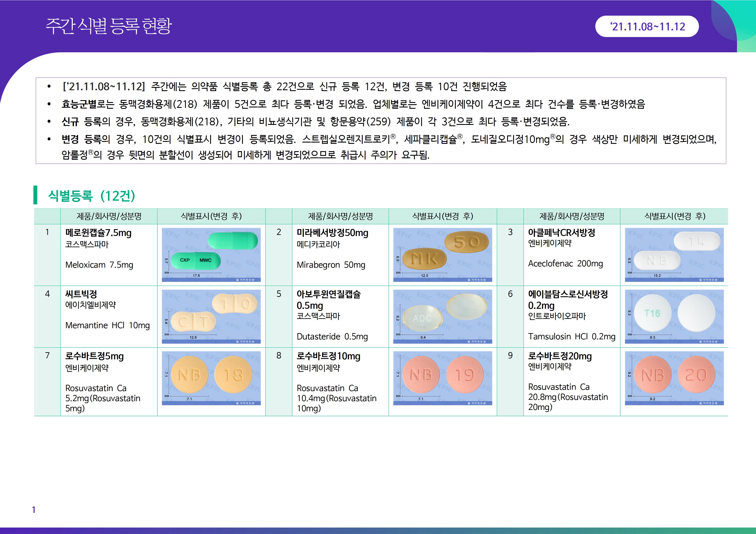Click the Mirabegron 50 tablet image
Screen dimensions: 756x534
pos(442,255)
